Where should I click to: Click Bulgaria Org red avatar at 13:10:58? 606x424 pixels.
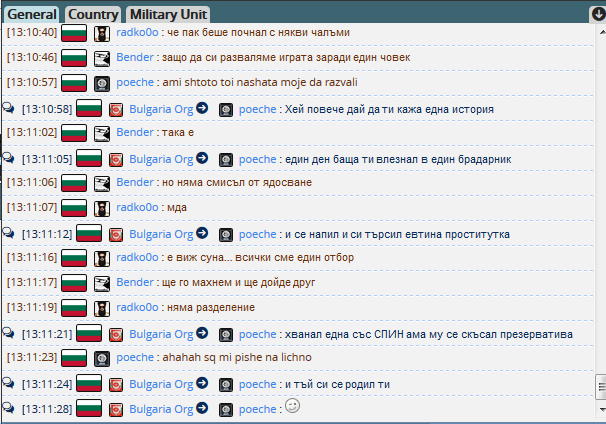pyautogui.click(x=116, y=110)
